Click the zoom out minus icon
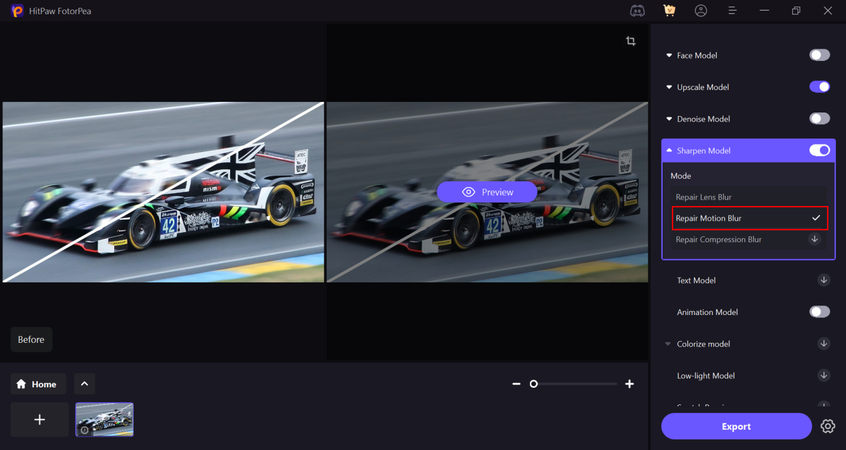 click(x=516, y=384)
